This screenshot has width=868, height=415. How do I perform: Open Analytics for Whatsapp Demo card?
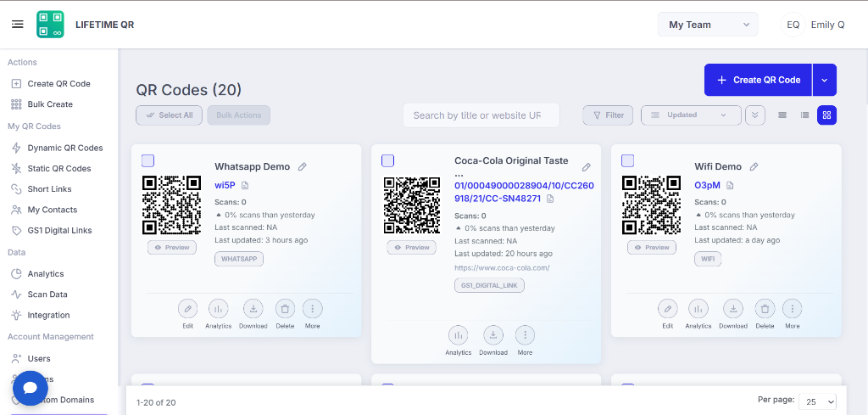[x=218, y=309]
